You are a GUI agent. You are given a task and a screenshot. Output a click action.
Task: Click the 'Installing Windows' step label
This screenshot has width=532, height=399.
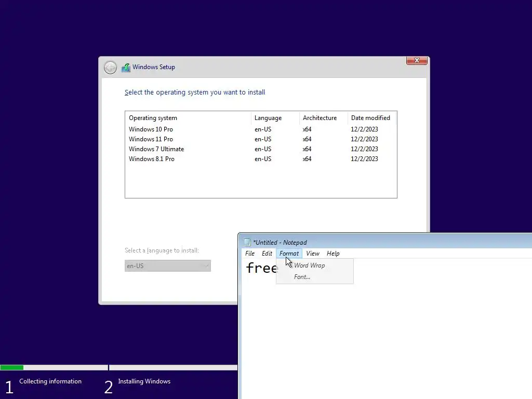[144, 381]
